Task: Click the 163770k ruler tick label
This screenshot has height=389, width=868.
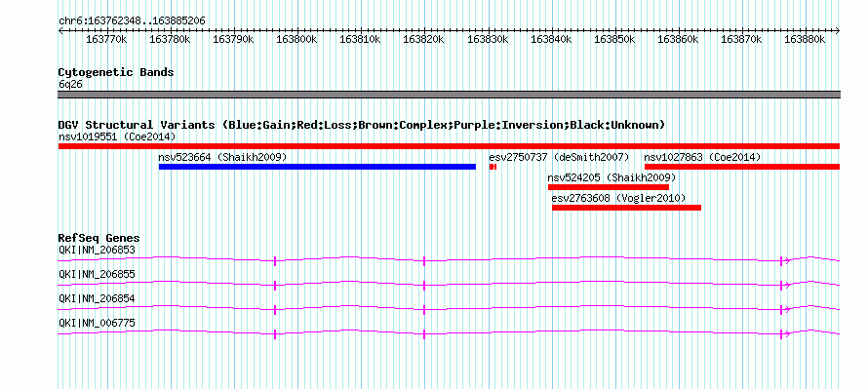Action: point(107,39)
